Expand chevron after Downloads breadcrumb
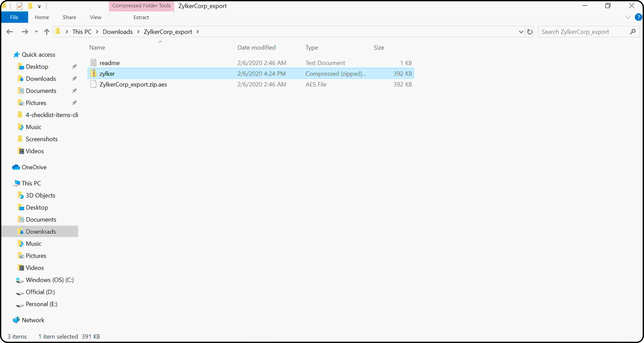This screenshot has height=343, width=644. (x=138, y=32)
